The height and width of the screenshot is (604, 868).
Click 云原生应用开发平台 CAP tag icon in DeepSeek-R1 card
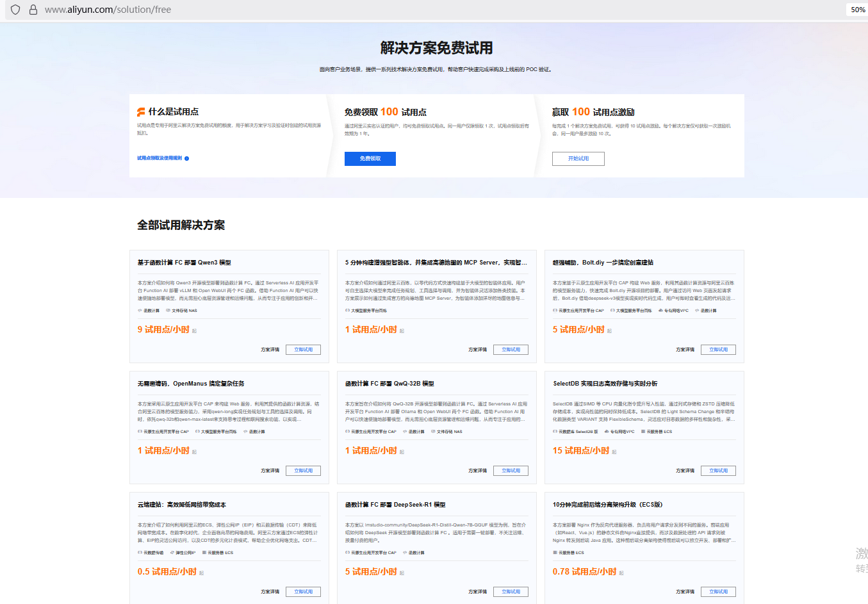coord(347,553)
